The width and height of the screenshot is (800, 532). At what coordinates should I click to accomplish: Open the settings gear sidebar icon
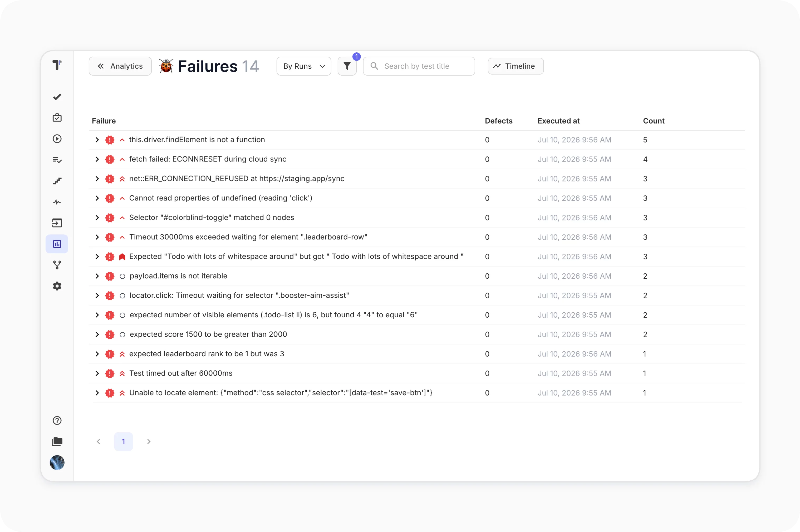pos(57,286)
